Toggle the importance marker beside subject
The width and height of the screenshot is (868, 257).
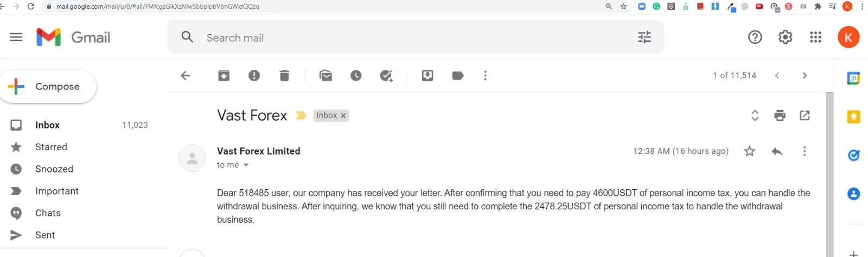click(301, 115)
